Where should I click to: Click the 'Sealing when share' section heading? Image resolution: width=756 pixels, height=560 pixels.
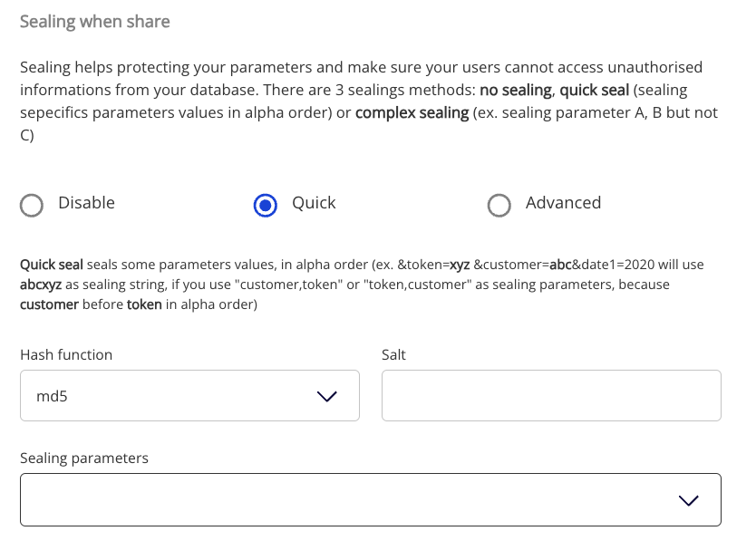[94, 21]
